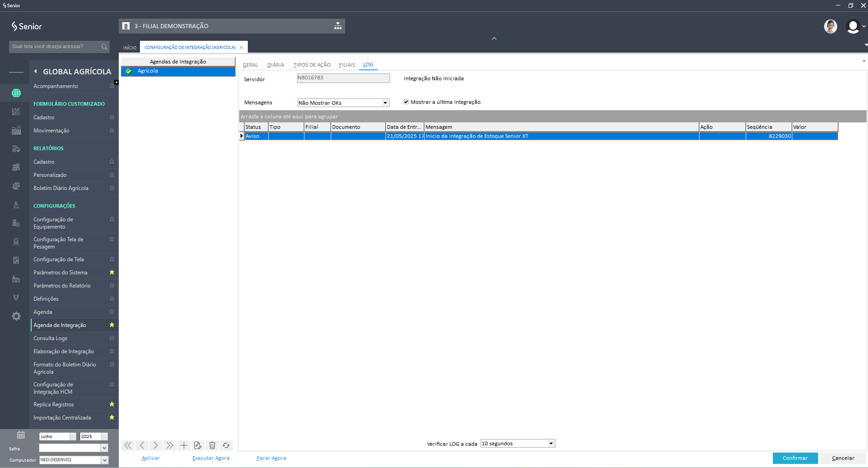Switch to the DIÁRIA tab
The height and width of the screenshot is (468, 868).
pyautogui.click(x=276, y=65)
